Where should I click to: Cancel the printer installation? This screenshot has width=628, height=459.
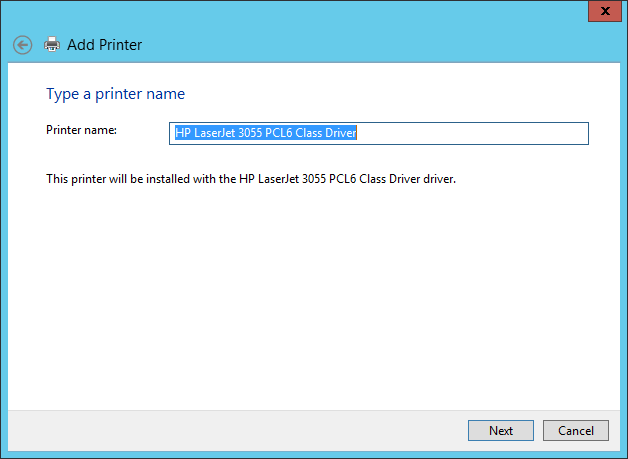[x=575, y=430]
